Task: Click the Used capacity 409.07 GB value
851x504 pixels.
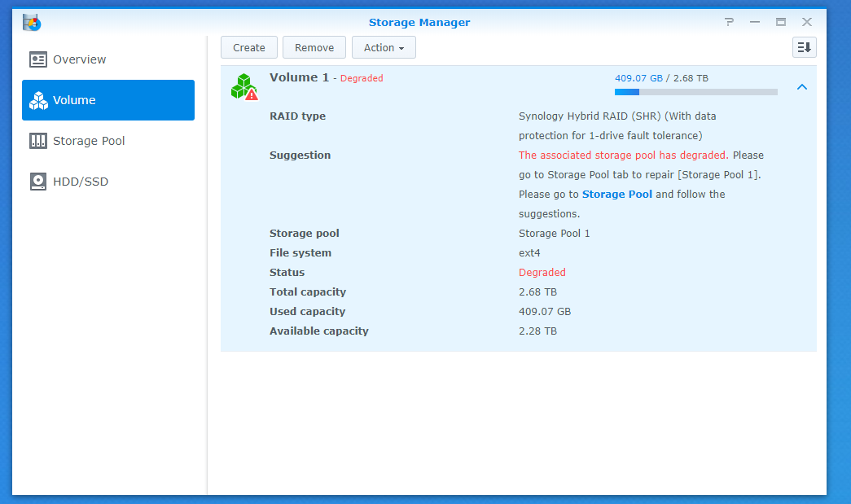Action: point(545,311)
